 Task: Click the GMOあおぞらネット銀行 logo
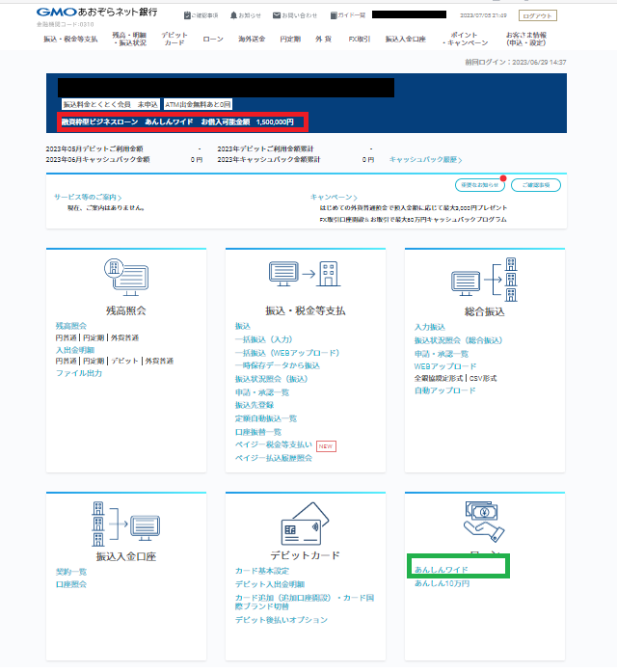[96, 12]
